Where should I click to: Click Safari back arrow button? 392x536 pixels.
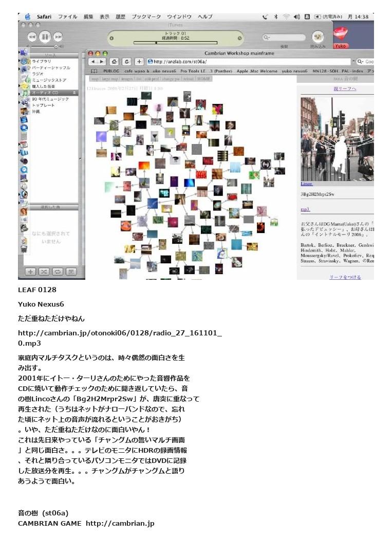93,62
